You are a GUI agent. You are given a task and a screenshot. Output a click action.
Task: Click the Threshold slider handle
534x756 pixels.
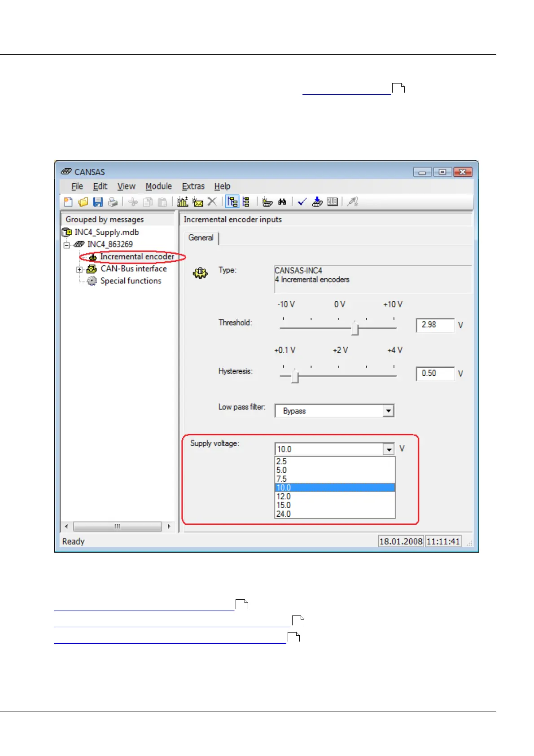(x=355, y=328)
